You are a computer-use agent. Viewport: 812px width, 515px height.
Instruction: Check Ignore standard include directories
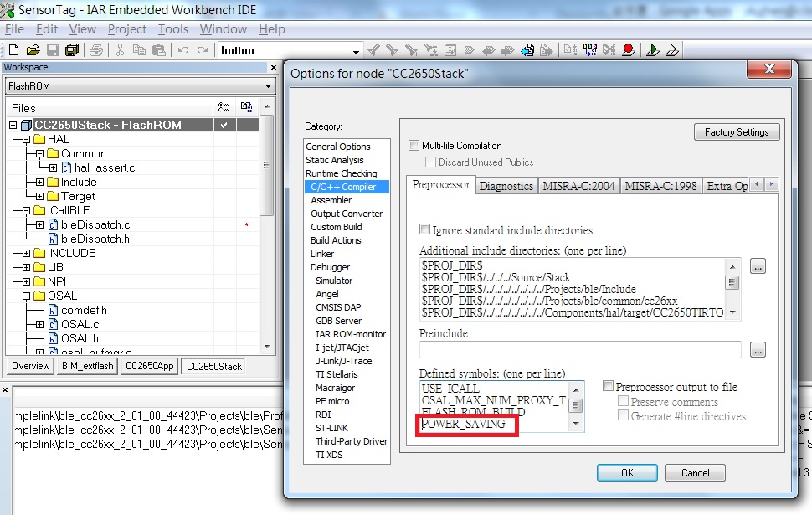[x=424, y=229]
